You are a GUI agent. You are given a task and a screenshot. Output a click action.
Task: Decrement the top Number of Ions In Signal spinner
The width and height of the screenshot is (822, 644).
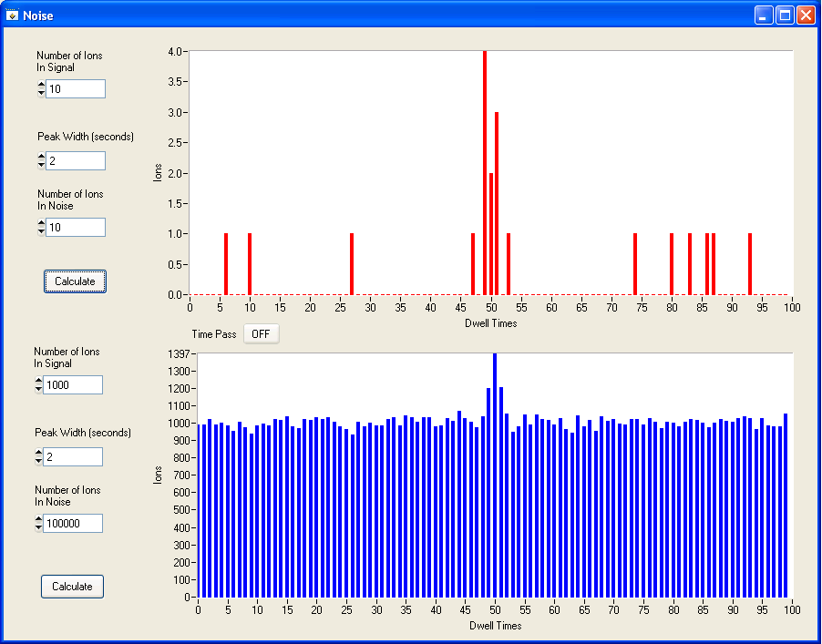point(40,92)
